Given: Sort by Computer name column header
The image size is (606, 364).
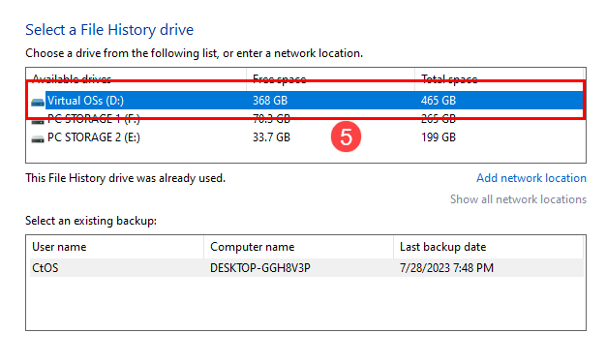Looking at the screenshot, I should (x=298, y=247).
